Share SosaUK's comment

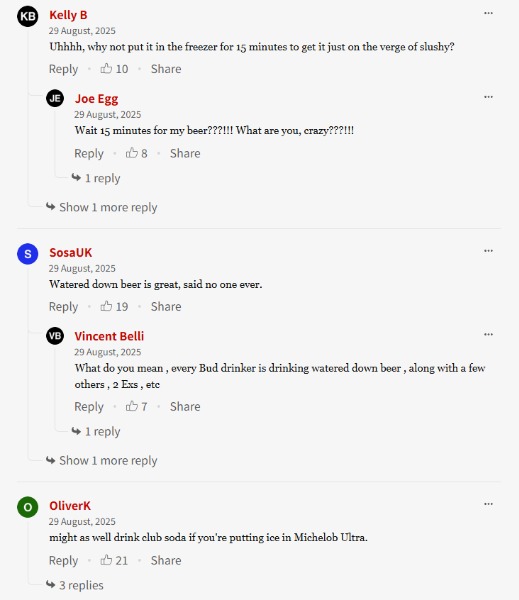166,307
